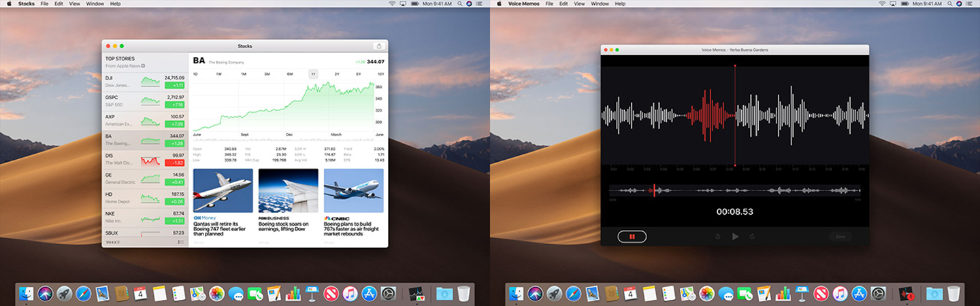This screenshot has width=980, height=306.
Task: Pause recording with the red pause button
Action: 632,237
